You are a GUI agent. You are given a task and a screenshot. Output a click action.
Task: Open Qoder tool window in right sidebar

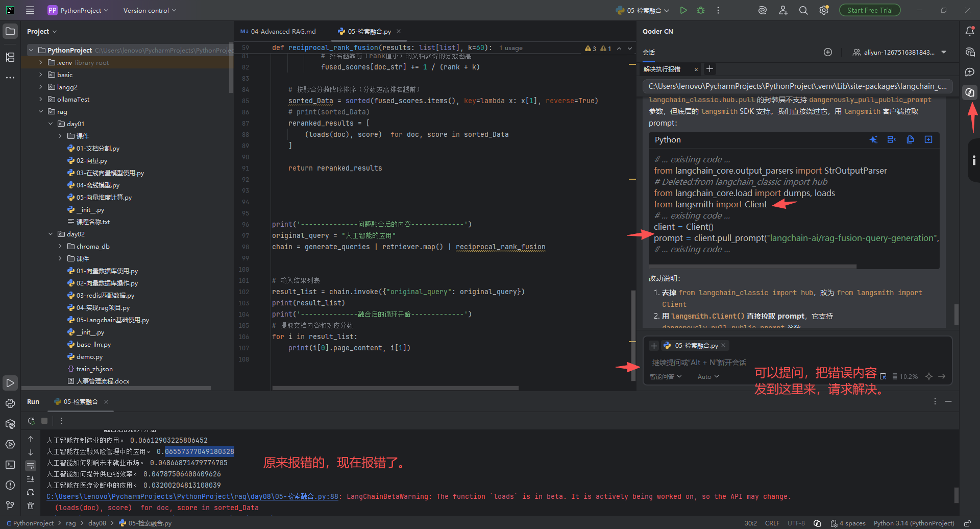click(970, 92)
